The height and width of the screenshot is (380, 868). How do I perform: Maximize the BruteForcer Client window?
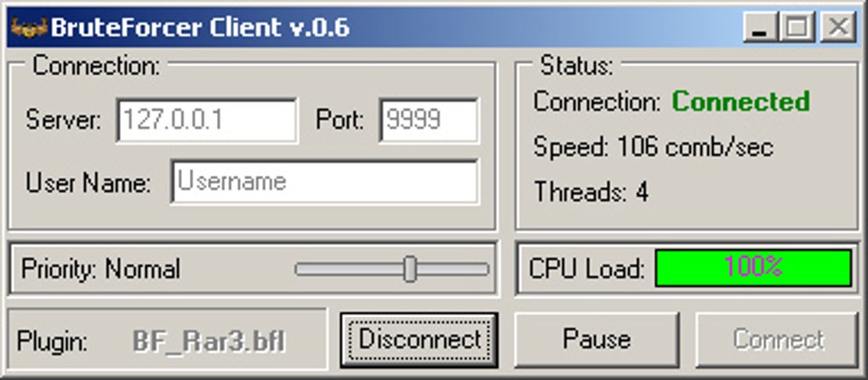(797, 27)
